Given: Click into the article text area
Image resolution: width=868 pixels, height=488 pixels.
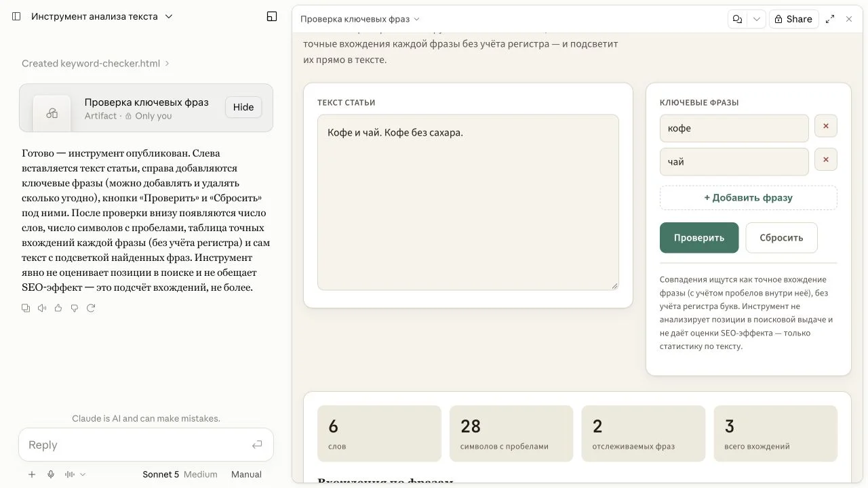Looking at the screenshot, I should (468, 202).
